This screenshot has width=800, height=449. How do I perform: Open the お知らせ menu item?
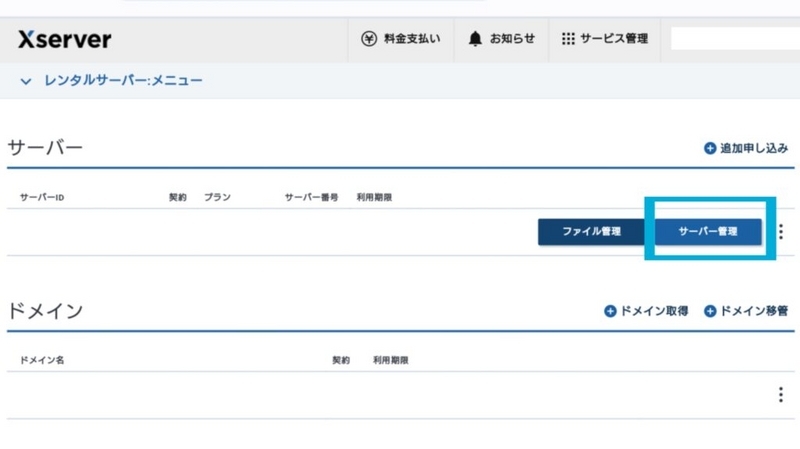(x=501, y=39)
